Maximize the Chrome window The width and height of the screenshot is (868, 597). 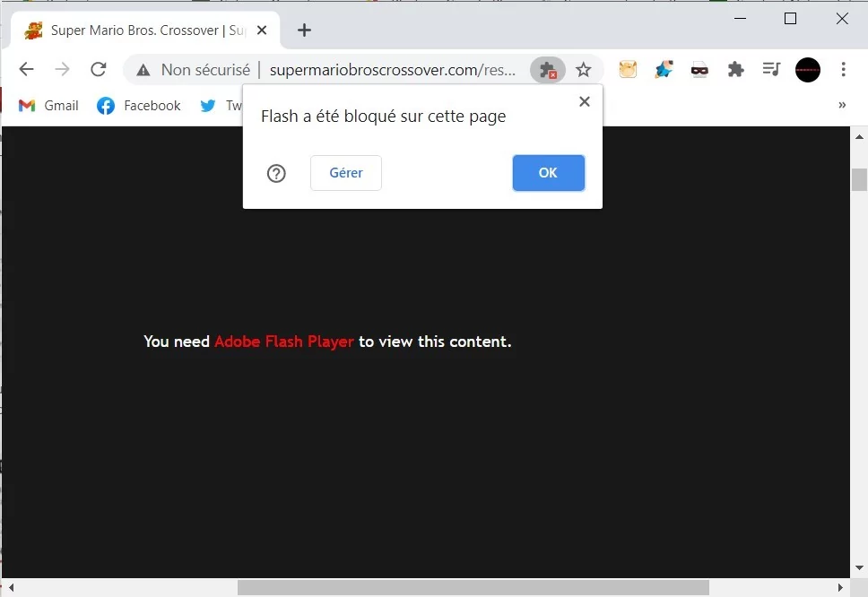pos(791,18)
